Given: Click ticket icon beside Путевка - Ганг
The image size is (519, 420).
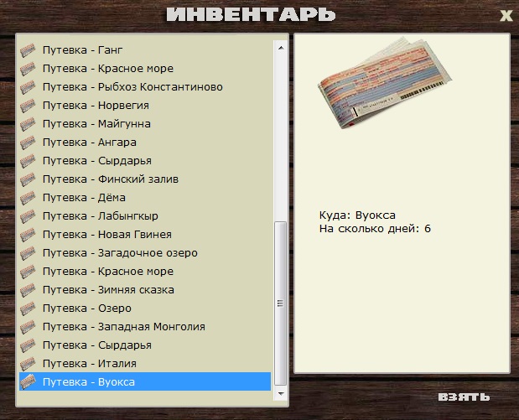Looking at the screenshot, I should click(28, 50).
